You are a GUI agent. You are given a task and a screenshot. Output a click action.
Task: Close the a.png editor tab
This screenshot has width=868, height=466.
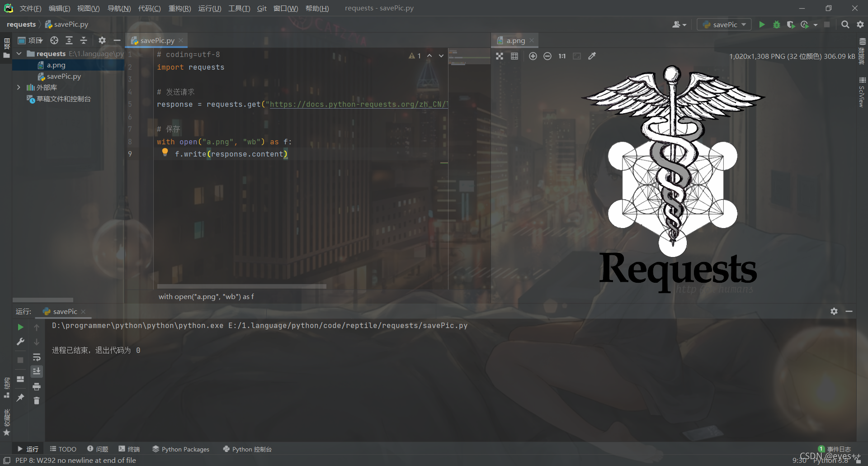click(532, 40)
